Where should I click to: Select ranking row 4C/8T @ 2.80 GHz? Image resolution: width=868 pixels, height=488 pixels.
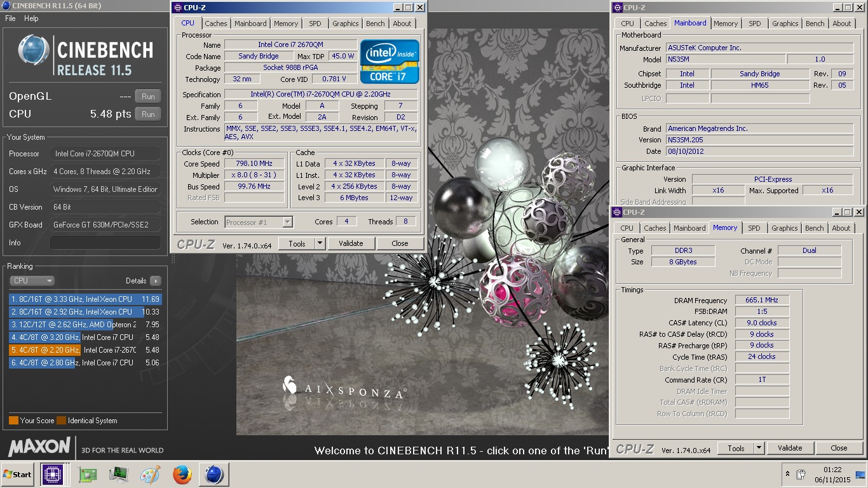coord(85,363)
